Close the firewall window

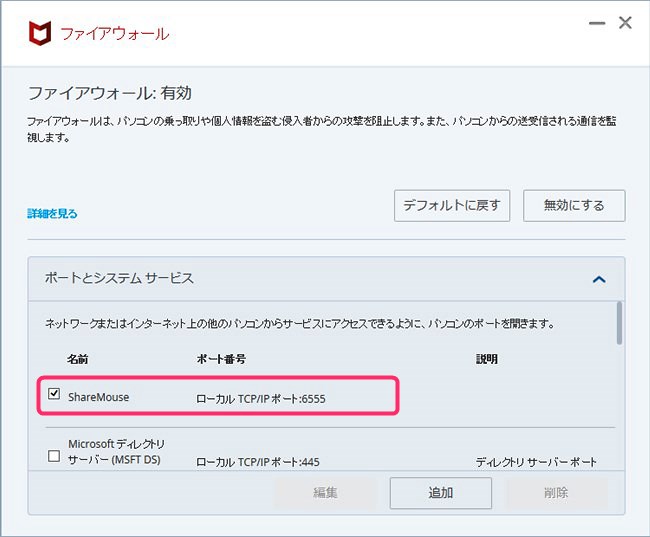tap(625, 22)
